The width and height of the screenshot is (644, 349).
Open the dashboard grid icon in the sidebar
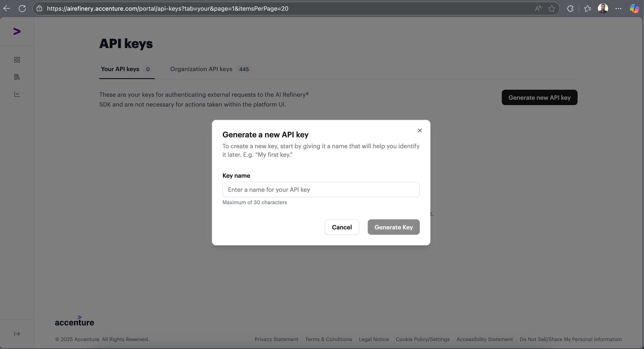pyautogui.click(x=17, y=60)
